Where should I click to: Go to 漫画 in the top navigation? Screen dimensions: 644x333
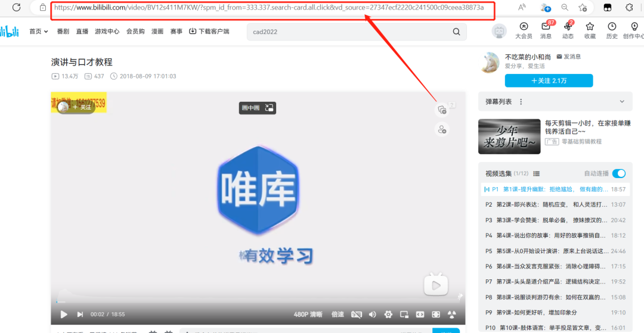coord(157,32)
